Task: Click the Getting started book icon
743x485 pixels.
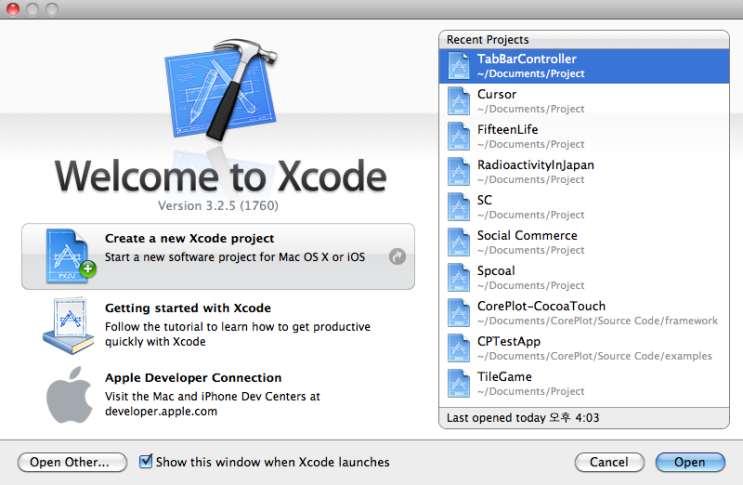Action: point(69,326)
